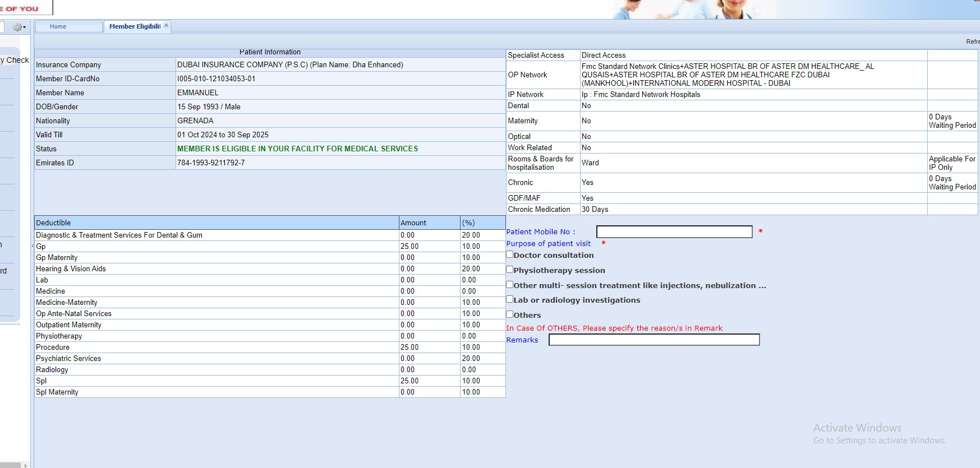The image size is (980, 468).
Task: Select the Member Eligibility tab
Action: pos(134,26)
